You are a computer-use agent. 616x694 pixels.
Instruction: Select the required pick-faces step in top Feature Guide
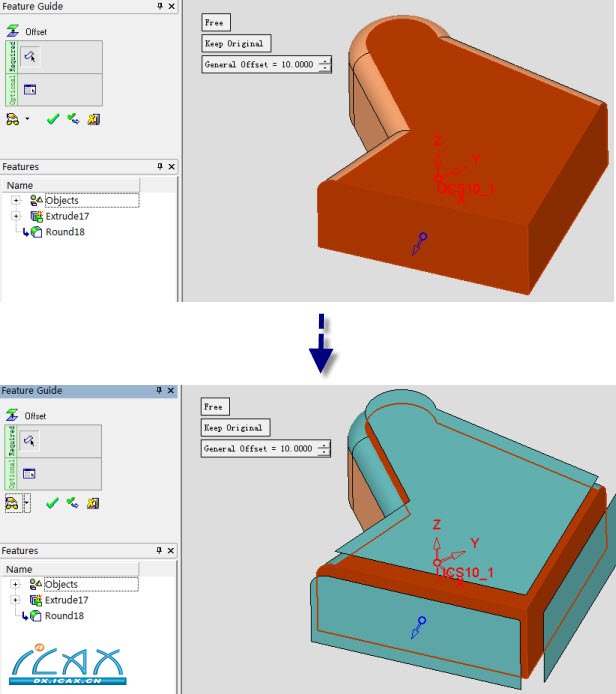click(x=30, y=57)
